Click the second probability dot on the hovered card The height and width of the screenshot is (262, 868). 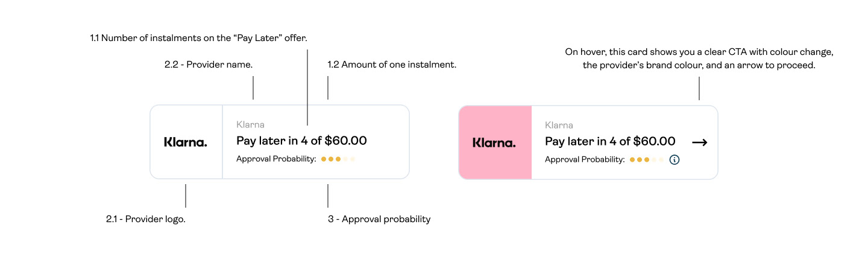(640, 160)
